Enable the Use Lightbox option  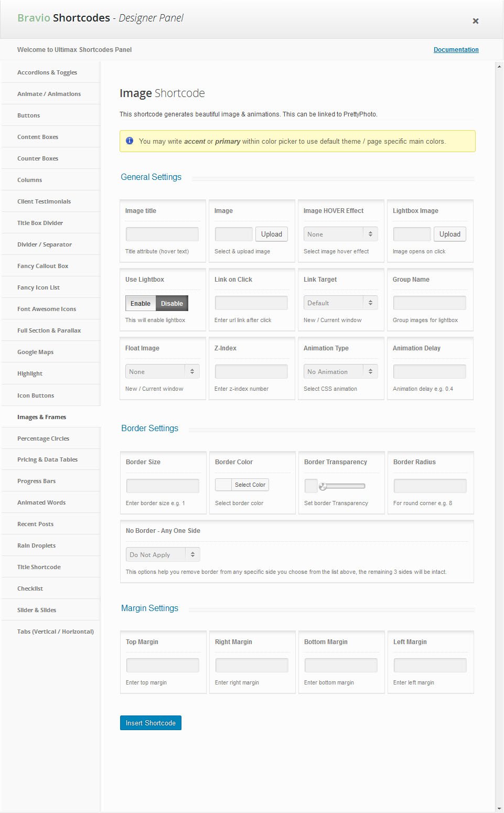pyautogui.click(x=141, y=303)
